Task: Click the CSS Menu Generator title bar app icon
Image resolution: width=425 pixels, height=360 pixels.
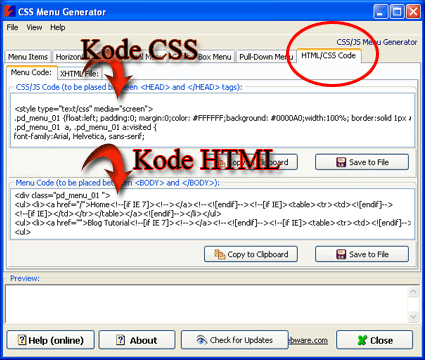Action: [10, 12]
